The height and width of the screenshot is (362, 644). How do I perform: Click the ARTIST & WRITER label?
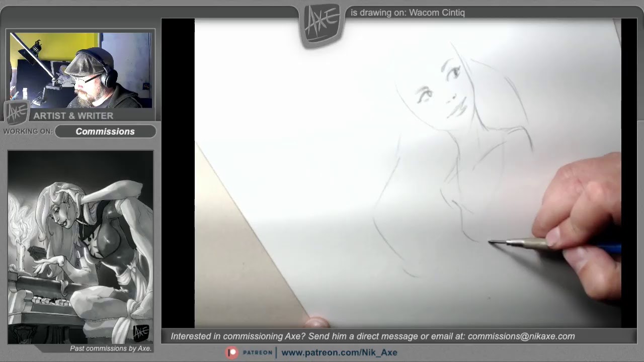point(73,116)
